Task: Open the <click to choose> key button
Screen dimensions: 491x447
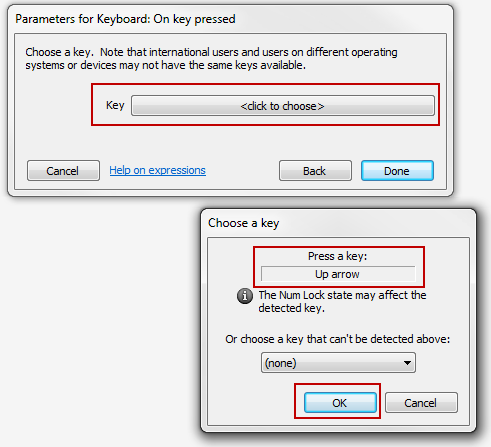Action: [283, 106]
